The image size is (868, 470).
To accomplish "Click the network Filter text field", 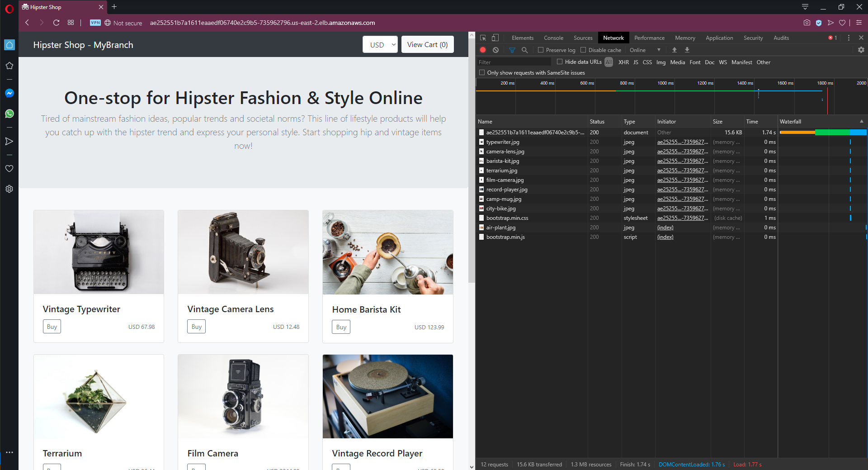I will point(514,62).
